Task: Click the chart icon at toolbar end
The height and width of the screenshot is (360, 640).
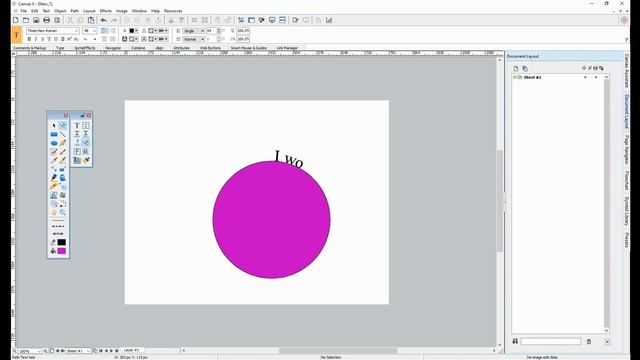Action: 329,20
